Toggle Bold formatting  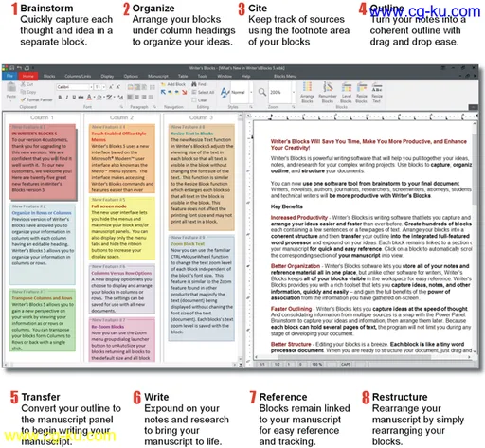pos(60,97)
